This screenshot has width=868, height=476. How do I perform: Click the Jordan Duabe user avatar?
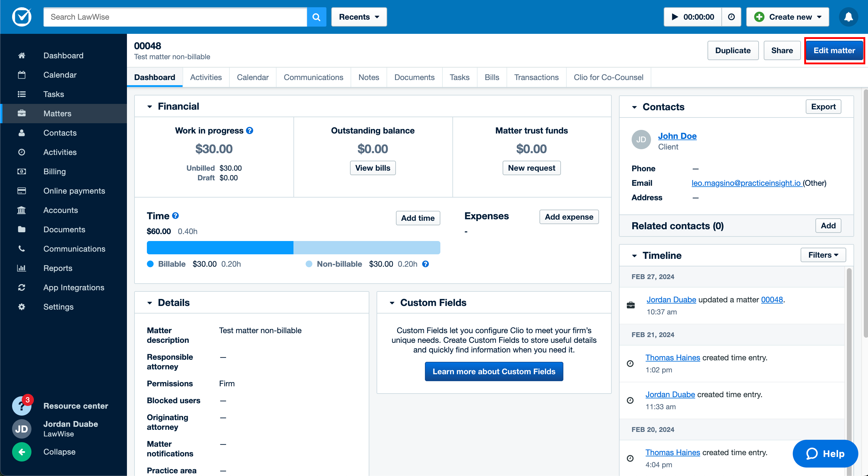(x=21, y=429)
